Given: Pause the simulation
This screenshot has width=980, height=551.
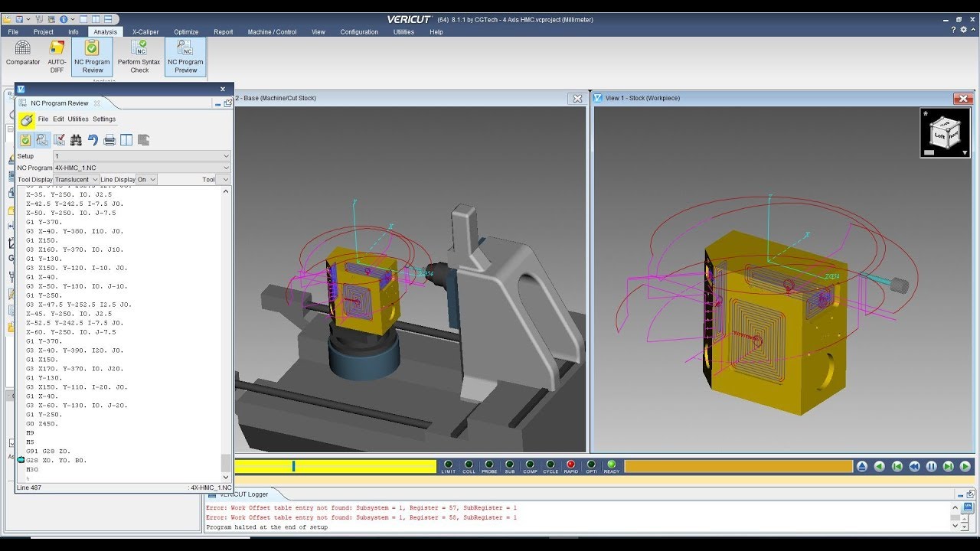Looking at the screenshot, I should coord(931,466).
